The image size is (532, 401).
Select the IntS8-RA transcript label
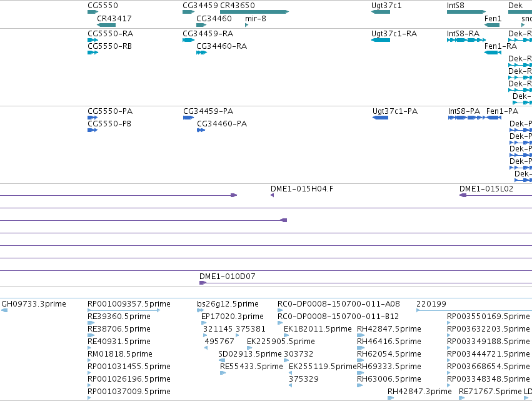click(x=463, y=34)
